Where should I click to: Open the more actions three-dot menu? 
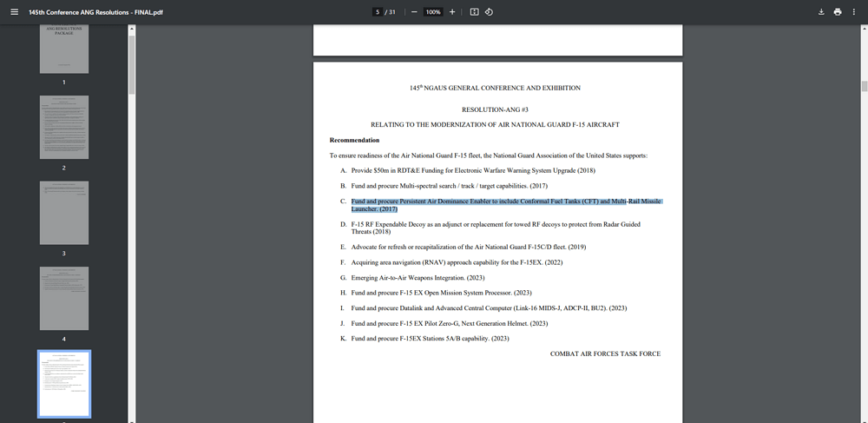[x=854, y=12]
